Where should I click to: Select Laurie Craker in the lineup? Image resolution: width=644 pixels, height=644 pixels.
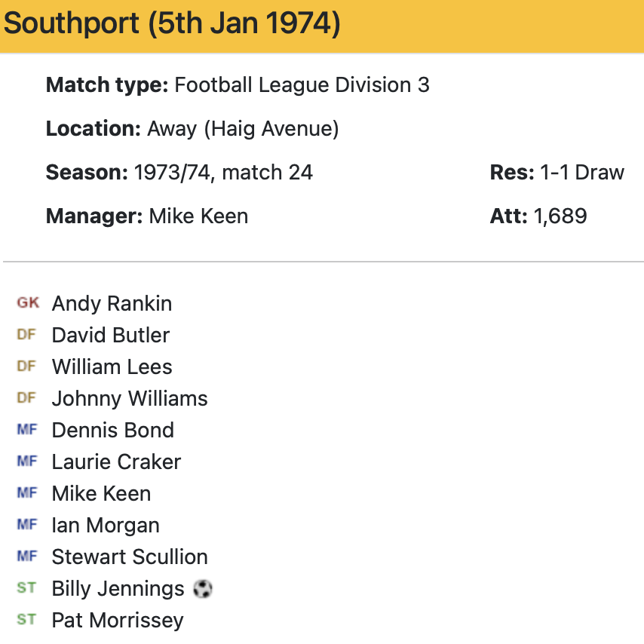click(x=116, y=462)
